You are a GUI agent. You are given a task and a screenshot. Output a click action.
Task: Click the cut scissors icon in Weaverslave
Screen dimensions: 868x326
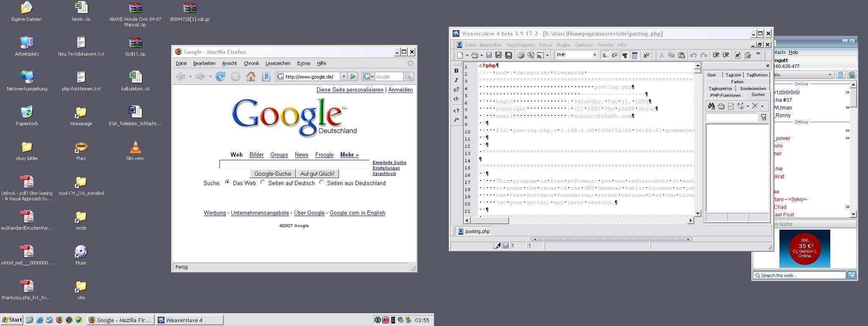[x=661, y=55]
